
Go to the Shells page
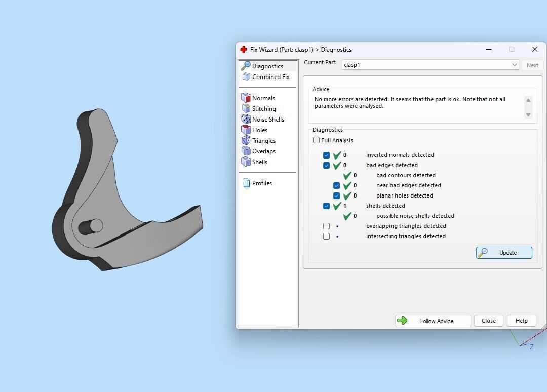click(x=259, y=162)
